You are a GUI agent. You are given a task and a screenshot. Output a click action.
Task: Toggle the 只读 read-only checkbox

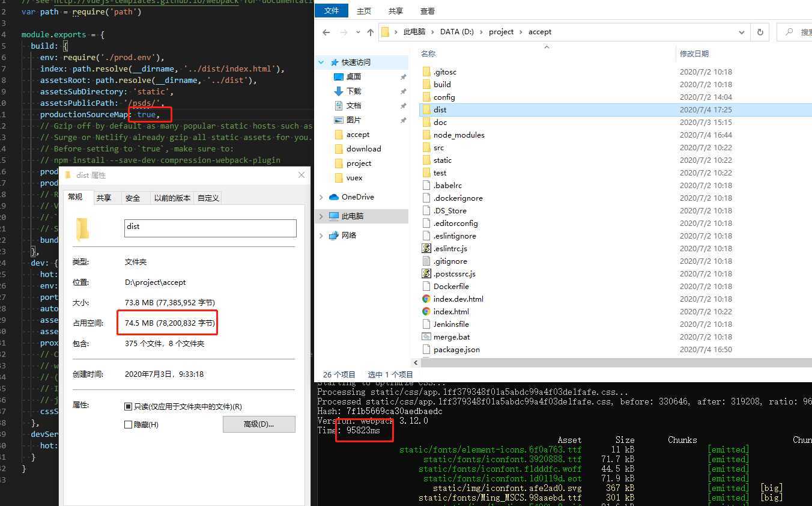click(x=128, y=407)
